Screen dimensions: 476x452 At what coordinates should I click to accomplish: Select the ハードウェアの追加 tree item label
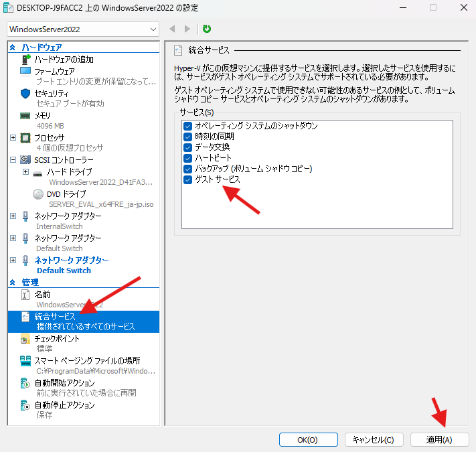click(x=64, y=60)
